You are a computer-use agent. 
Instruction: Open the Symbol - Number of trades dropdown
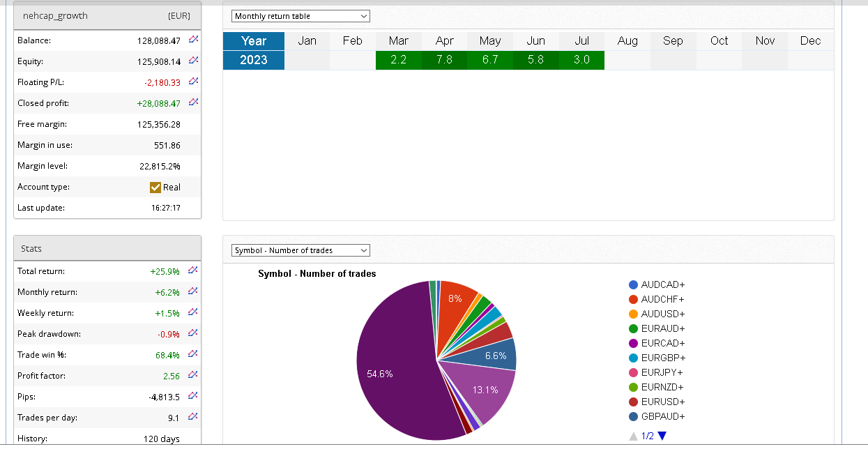pyautogui.click(x=300, y=250)
